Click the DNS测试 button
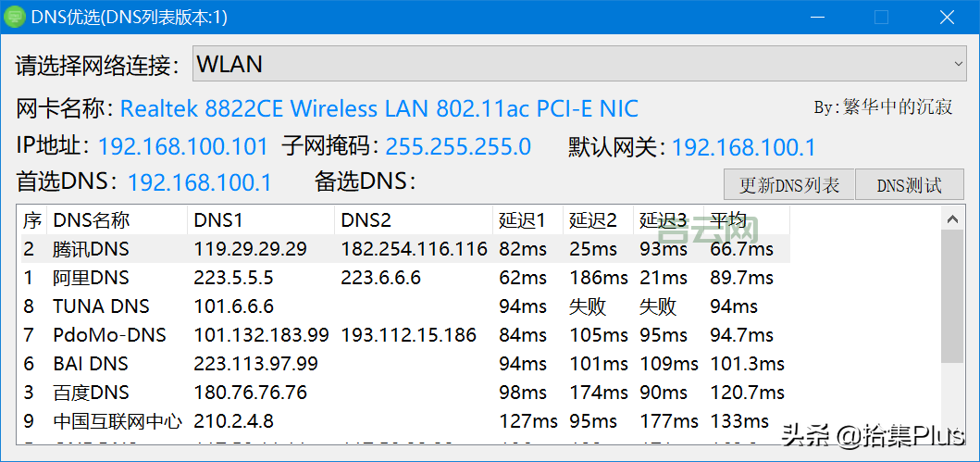Screen dimensions: 980x462 tap(909, 185)
